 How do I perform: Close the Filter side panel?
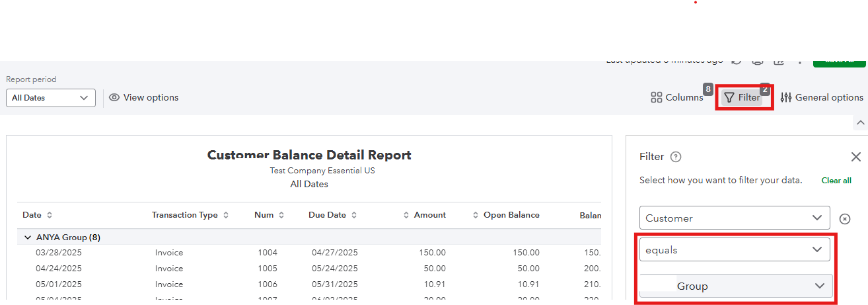pyautogui.click(x=855, y=157)
